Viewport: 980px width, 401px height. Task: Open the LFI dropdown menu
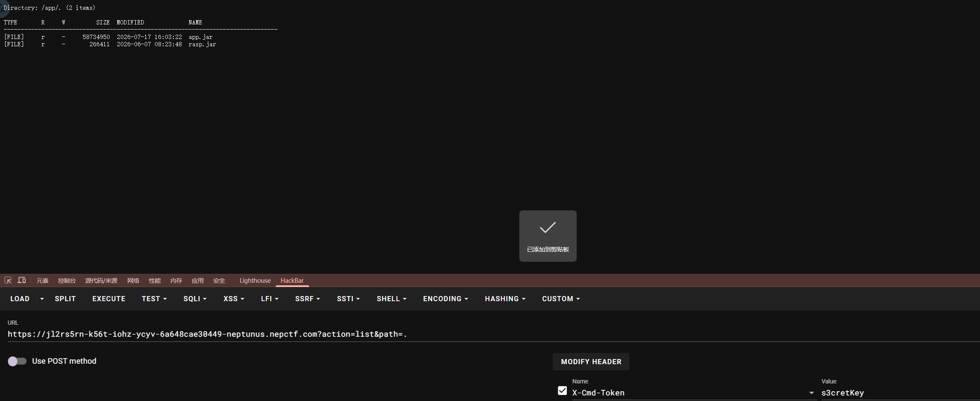[270, 299]
